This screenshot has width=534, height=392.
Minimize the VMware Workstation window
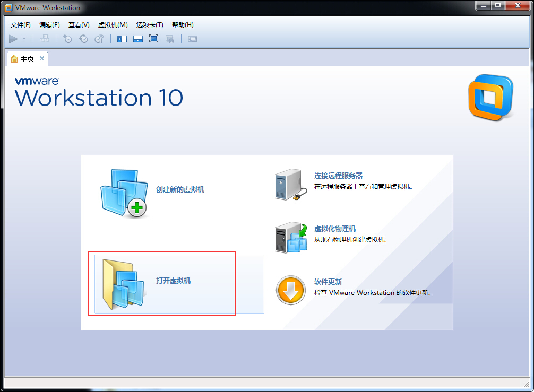point(483,6)
